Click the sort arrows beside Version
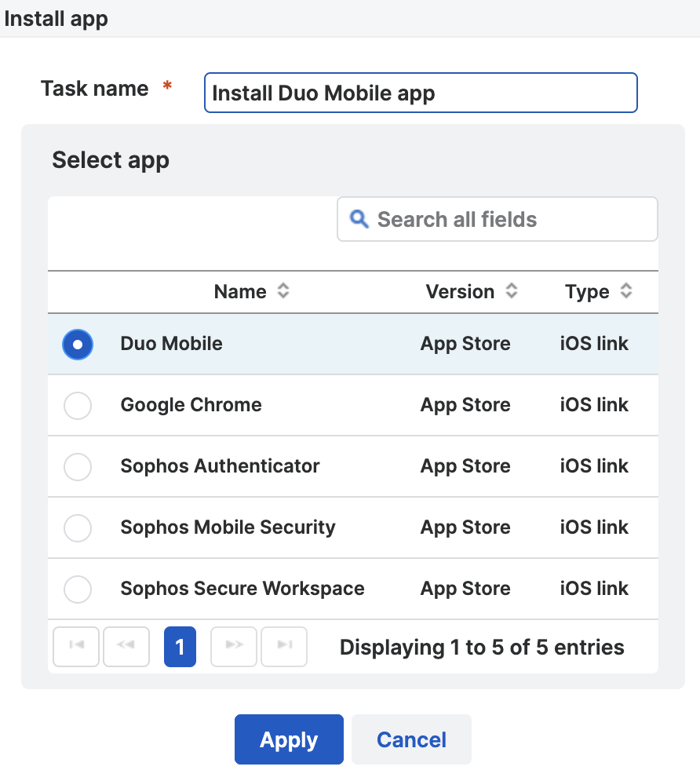The width and height of the screenshot is (700, 781). pos(512,291)
